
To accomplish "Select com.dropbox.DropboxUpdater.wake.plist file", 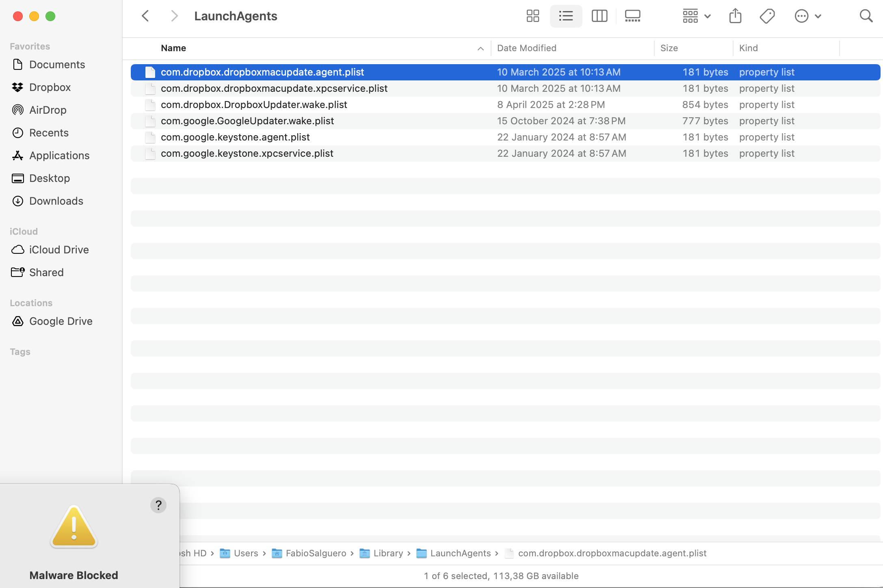I will [254, 105].
